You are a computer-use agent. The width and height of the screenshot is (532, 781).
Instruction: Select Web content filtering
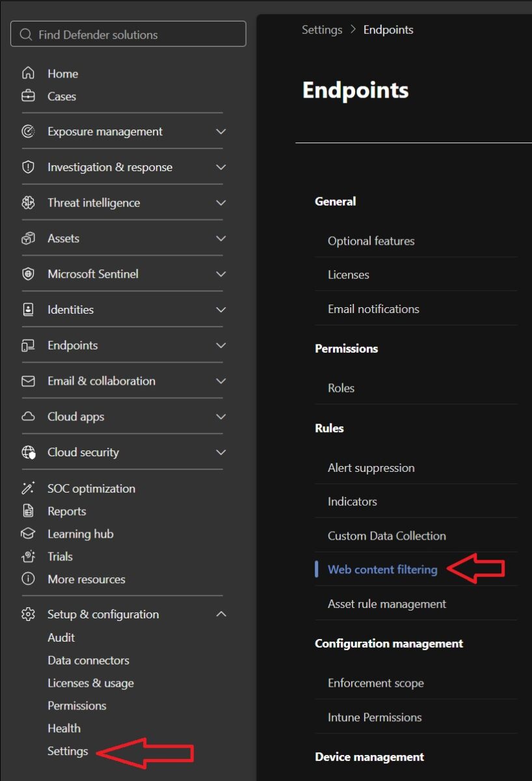[x=382, y=569]
